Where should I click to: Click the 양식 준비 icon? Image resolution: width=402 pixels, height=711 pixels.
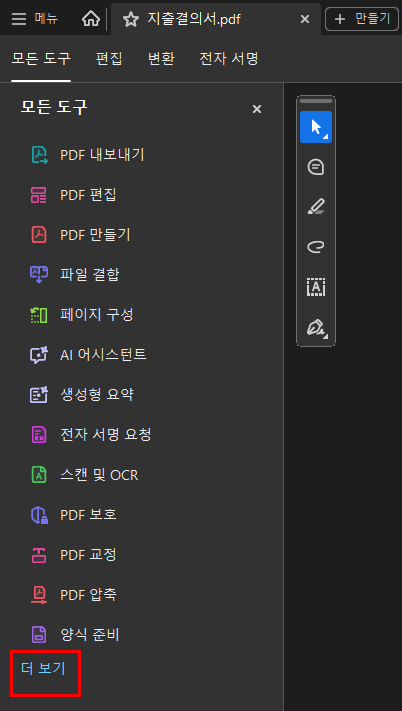39,634
